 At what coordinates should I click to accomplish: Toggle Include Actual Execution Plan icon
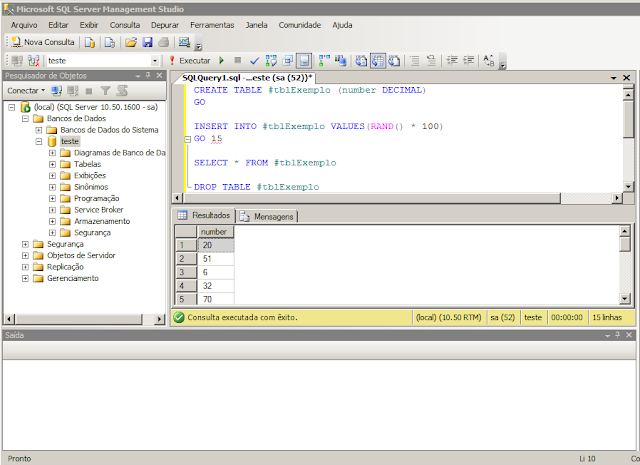pos(324,61)
